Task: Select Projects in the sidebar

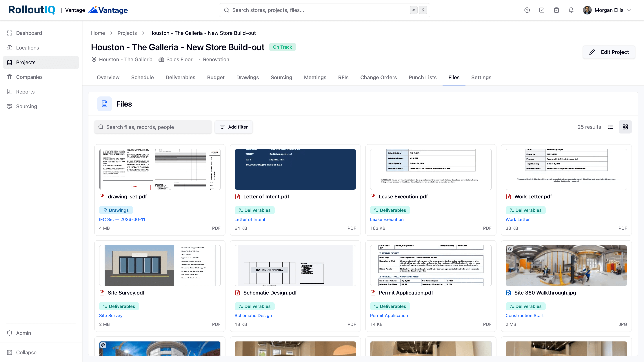Action: point(41,63)
